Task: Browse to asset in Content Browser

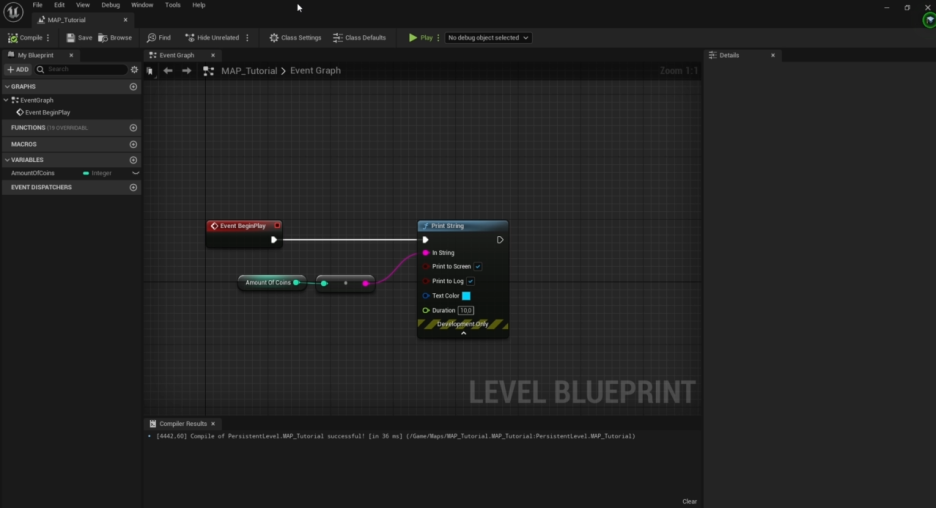Action: point(115,38)
